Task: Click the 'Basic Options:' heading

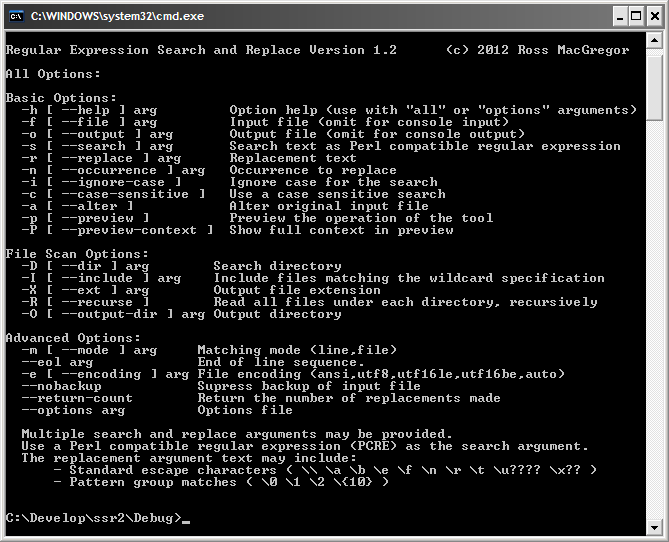Action: pyautogui.click(x=61, y=98)
